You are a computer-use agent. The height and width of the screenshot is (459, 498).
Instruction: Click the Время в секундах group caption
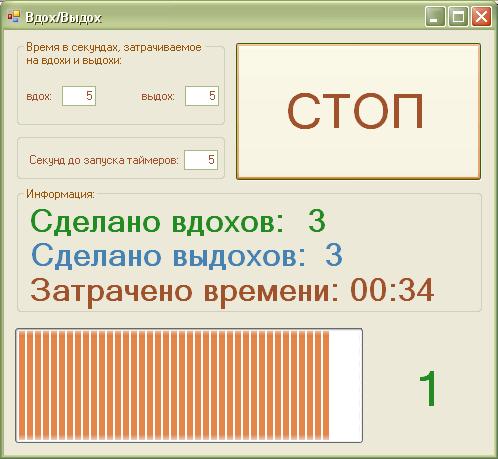(x=114, y=54)
